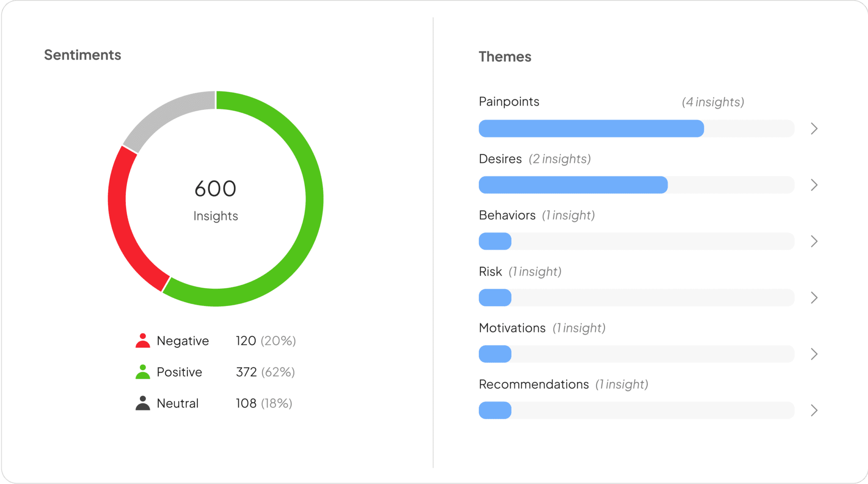Open the Behaviors theme arrow

coord(814,241)
